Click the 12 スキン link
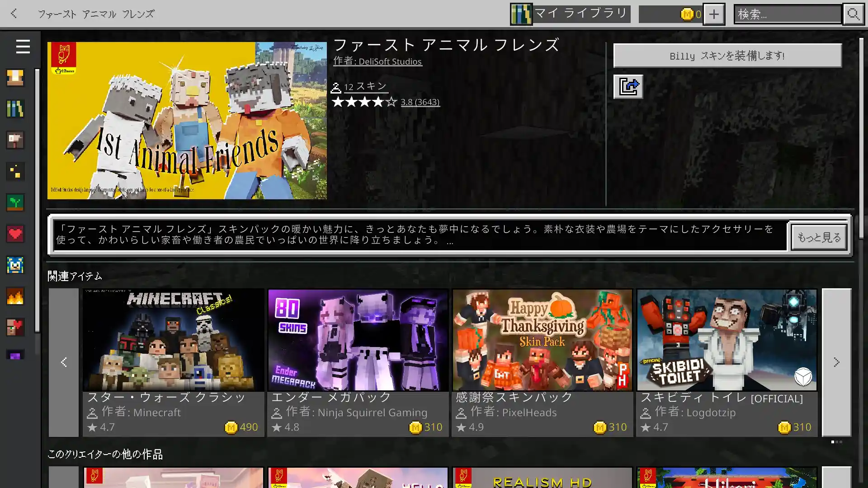 pos(365,86)
